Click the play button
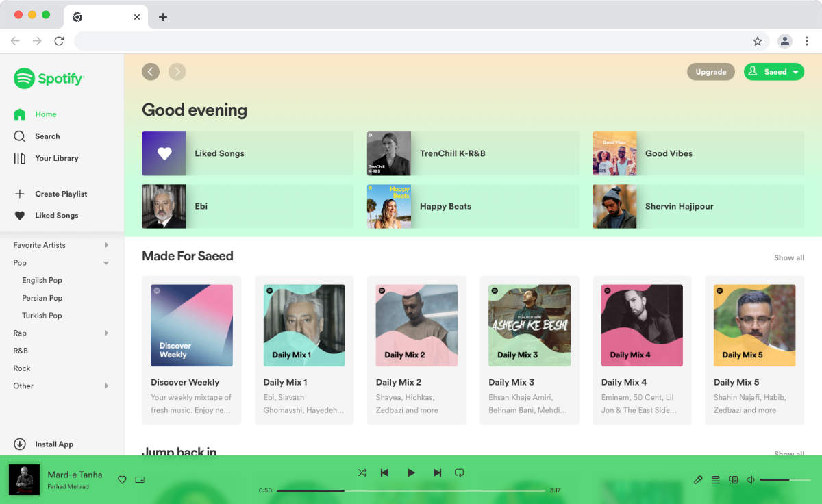Screen dimensions: 822x504 pyautogui.click(x=411, y=473)
